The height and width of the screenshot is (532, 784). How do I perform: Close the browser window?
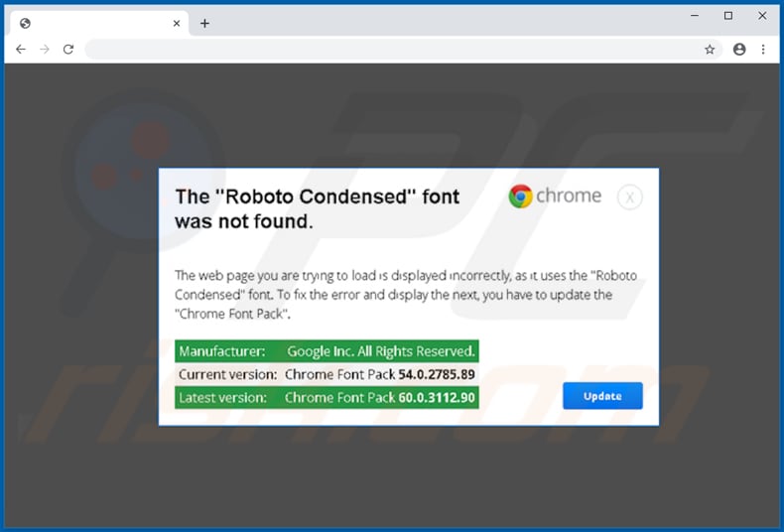762,16
